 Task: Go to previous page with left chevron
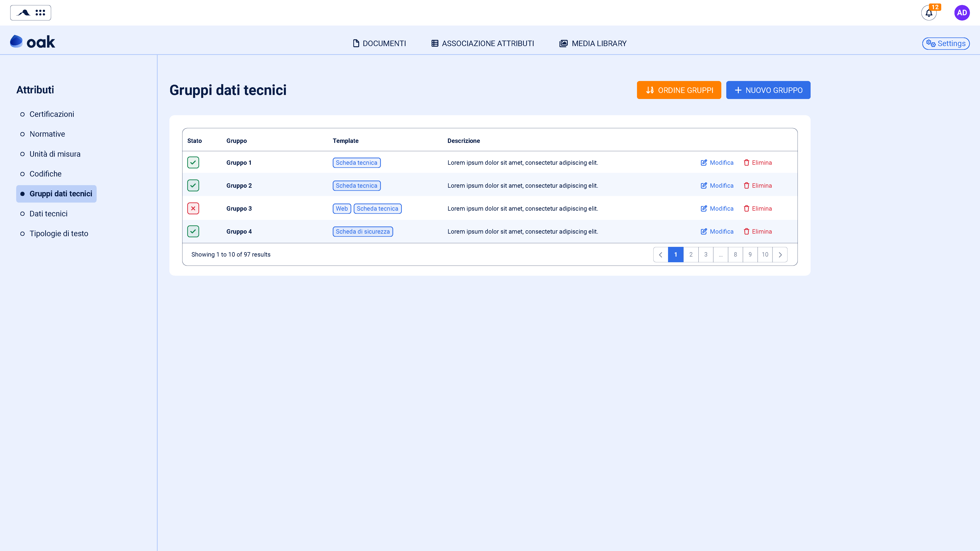(661, 255)
